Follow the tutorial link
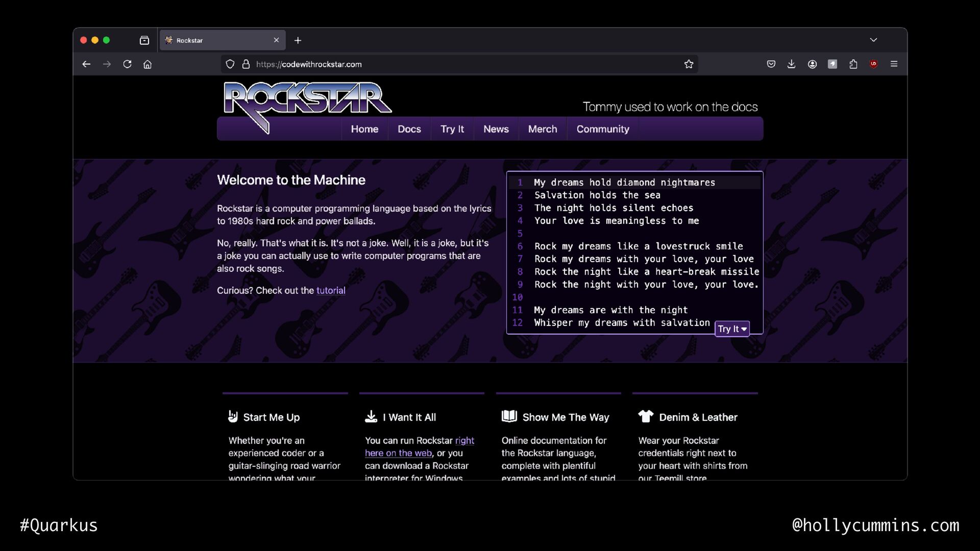Image resolution: width=980 pixels, height=551 pixels. [x=331, y=290]
